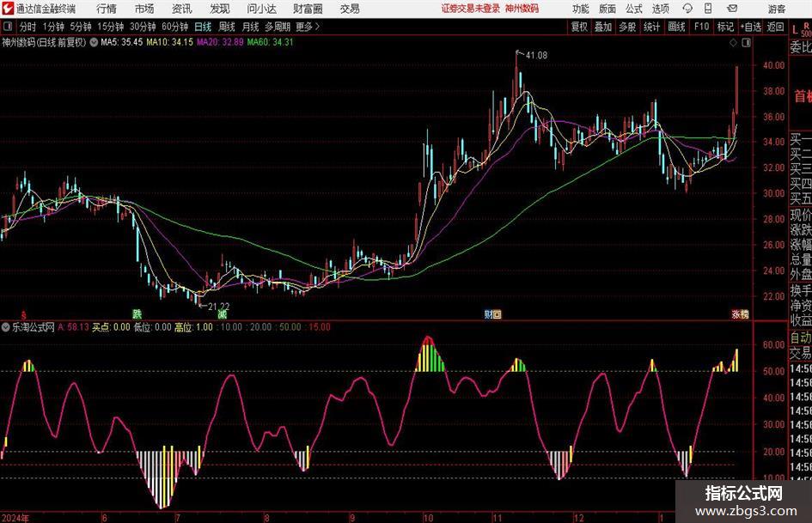Image resolution: width=812 pixels, height=523 pixels.
Task: Expand the round arrow beside 神州数码(日线 前复权)
Action: (94, 42)
